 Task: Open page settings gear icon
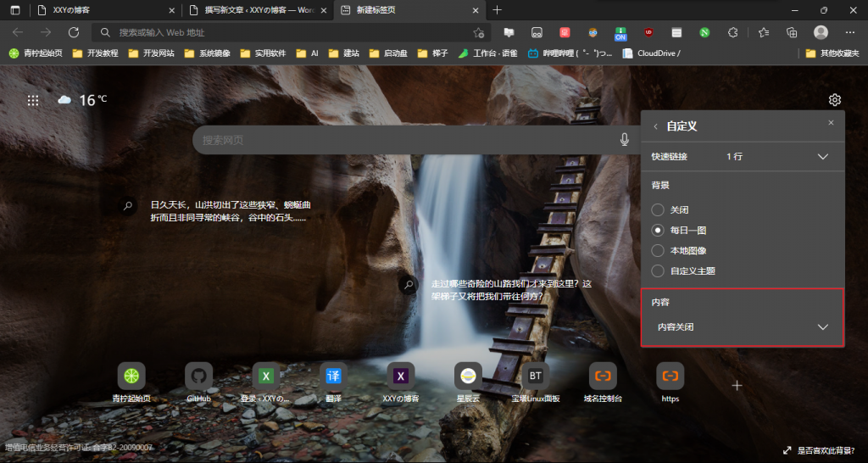pyautogui.click(x=834, y=100)
